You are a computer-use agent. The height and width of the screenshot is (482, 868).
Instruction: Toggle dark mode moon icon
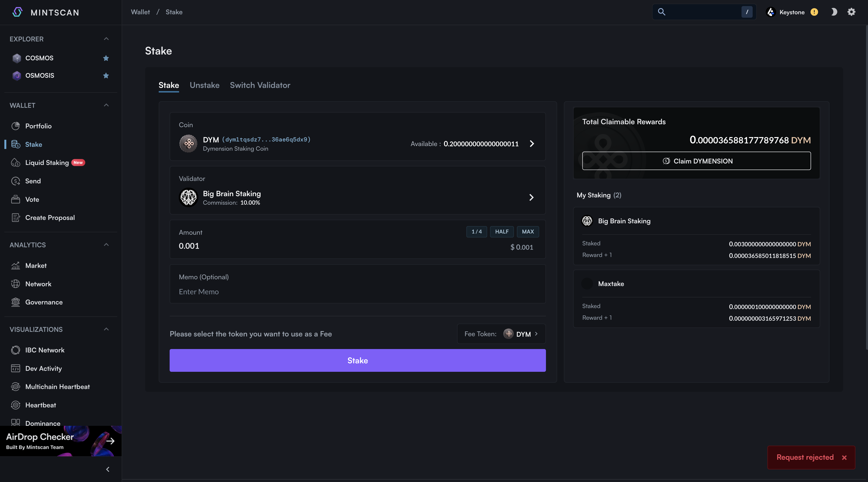(x=834, y=12)
